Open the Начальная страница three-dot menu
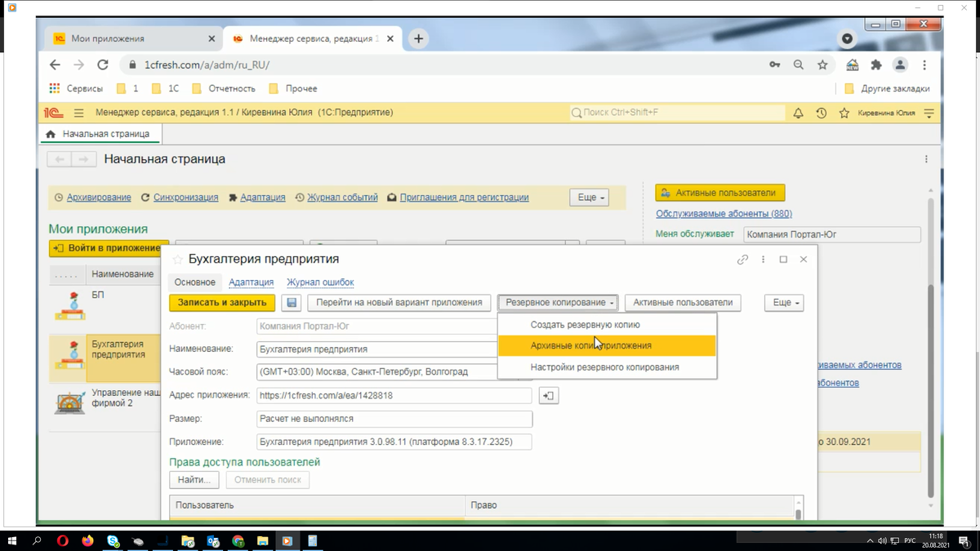 (926, 159)
